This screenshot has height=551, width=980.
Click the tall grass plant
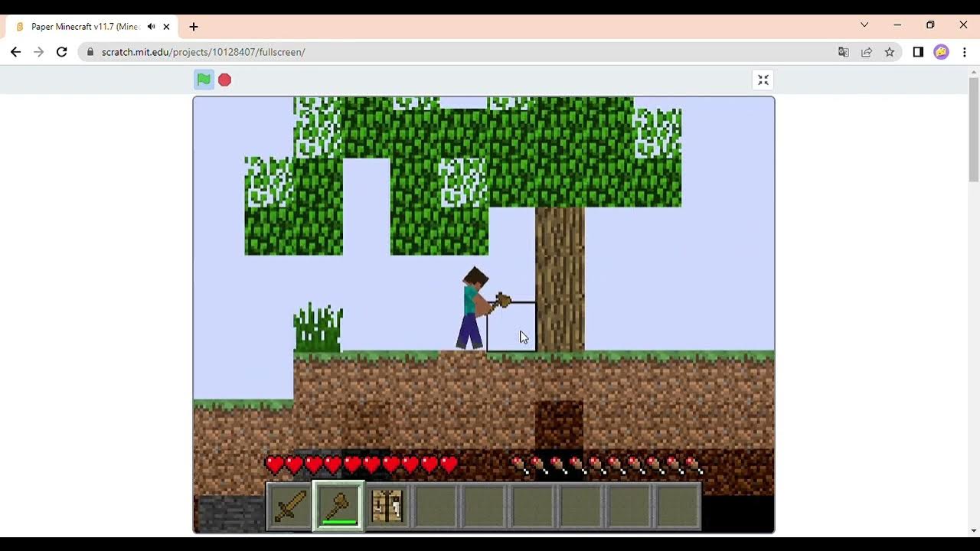click(x=318, y=328)
